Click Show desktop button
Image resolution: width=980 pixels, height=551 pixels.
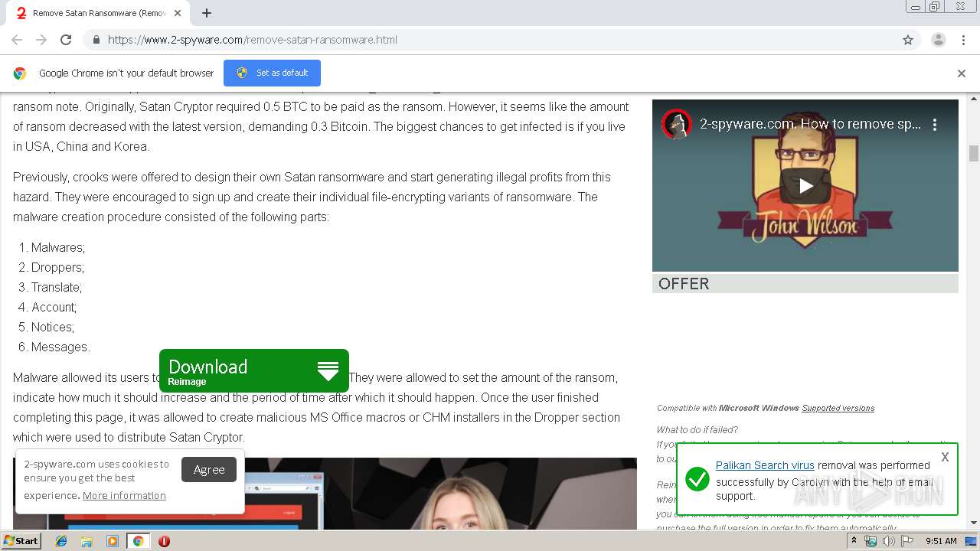(x=972, y=541)
